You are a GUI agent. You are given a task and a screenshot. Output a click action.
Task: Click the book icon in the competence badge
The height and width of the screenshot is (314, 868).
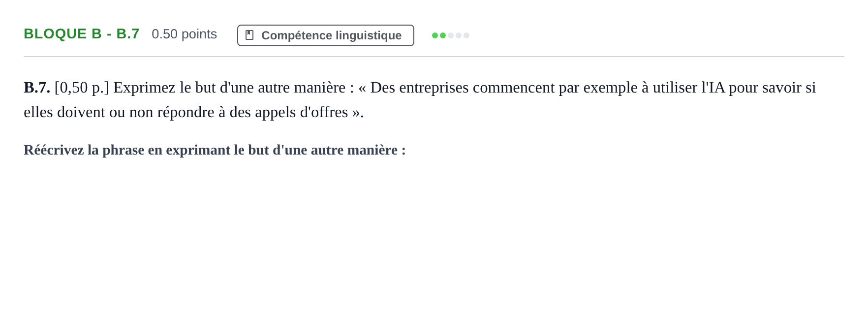click(x=249, y=35)
